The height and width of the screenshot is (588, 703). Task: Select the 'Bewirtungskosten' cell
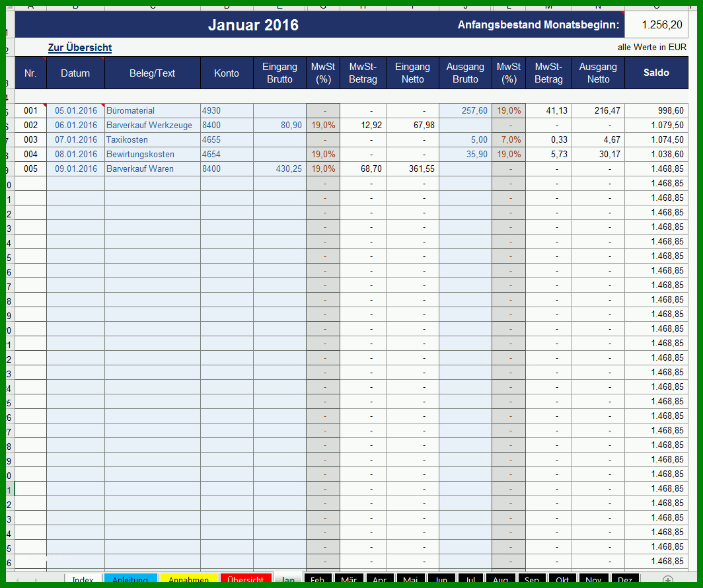[153, 154]
